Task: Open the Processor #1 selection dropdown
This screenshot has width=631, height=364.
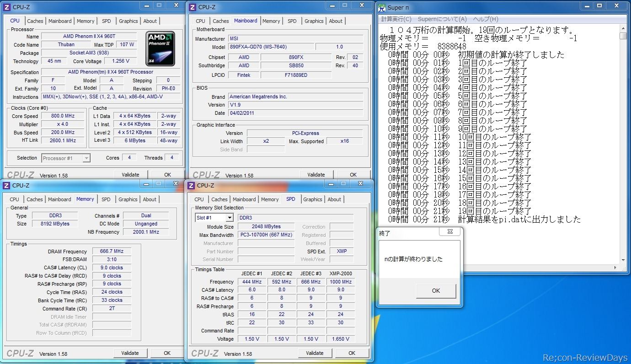Action: [86, 158]
